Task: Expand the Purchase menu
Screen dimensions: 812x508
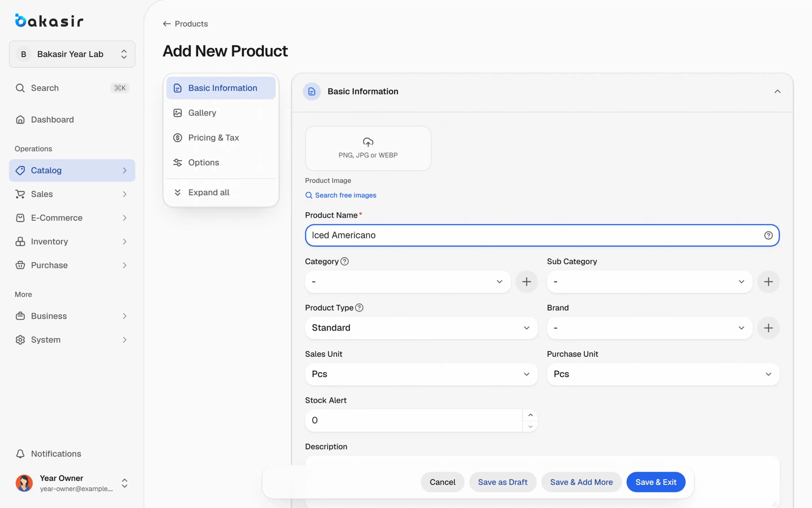Action: 72,265
